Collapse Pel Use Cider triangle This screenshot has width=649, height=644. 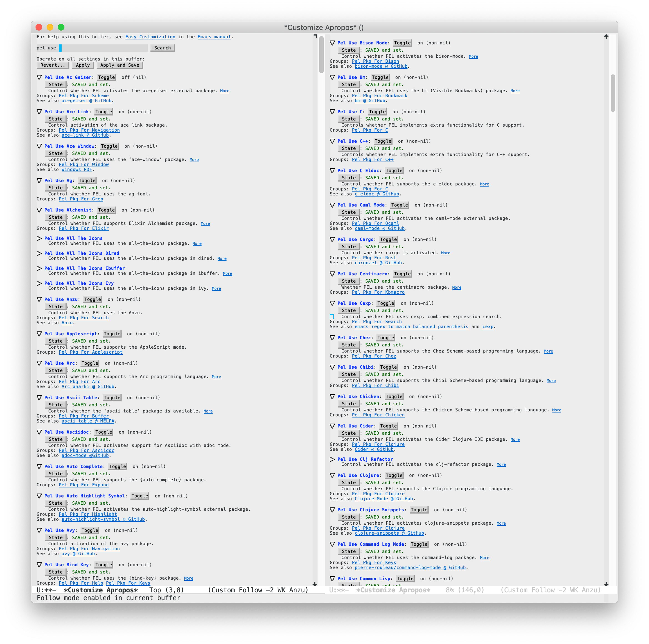pyautogui.click(x=332, y=426)
